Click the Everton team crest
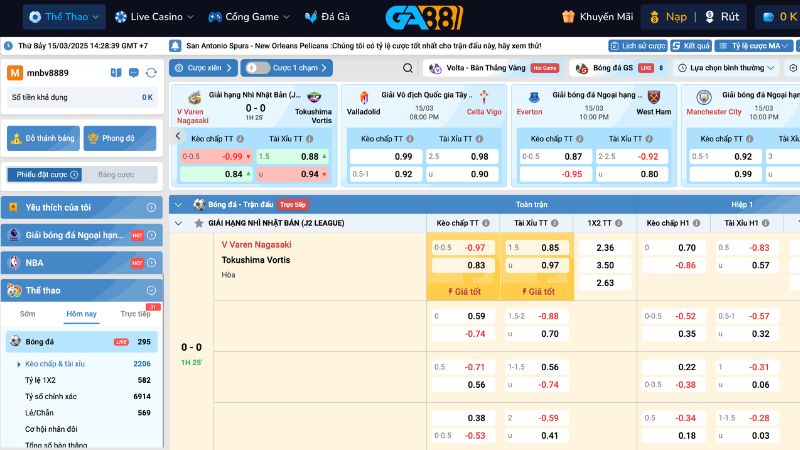 click(x=534, y=97)
